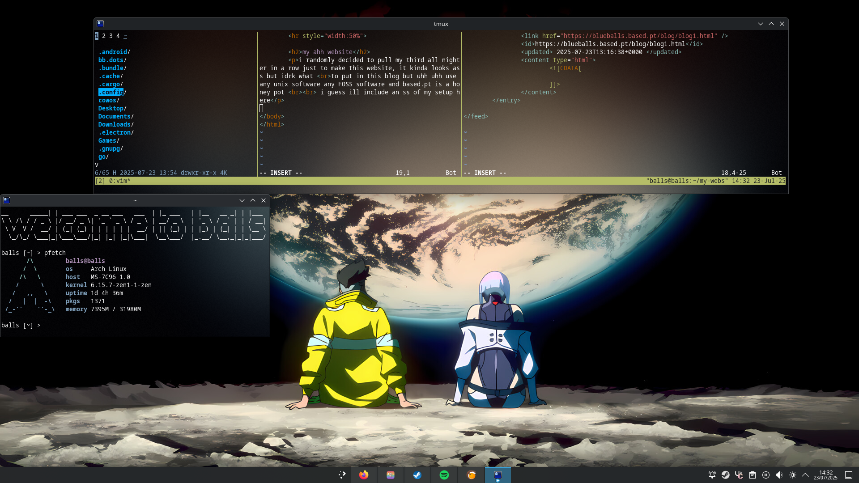Click the Show Desktop button at the taskbar edge
The height and width of the screenshot is (483, 859).
click(x=849, y=475)
